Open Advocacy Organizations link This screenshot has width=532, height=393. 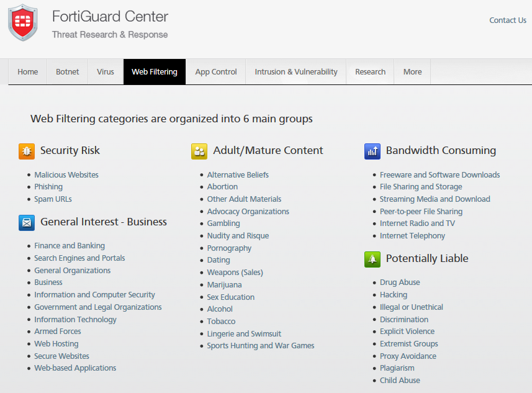(x=248, y=212)
